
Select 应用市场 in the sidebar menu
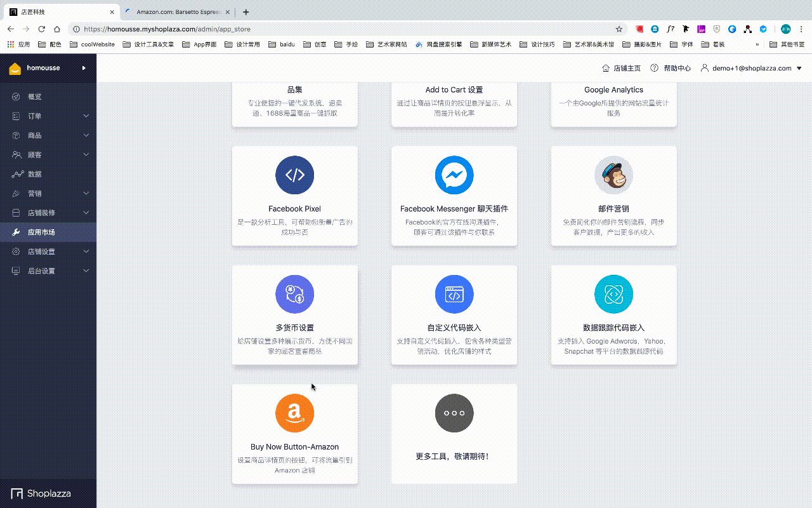coord(48,232)
